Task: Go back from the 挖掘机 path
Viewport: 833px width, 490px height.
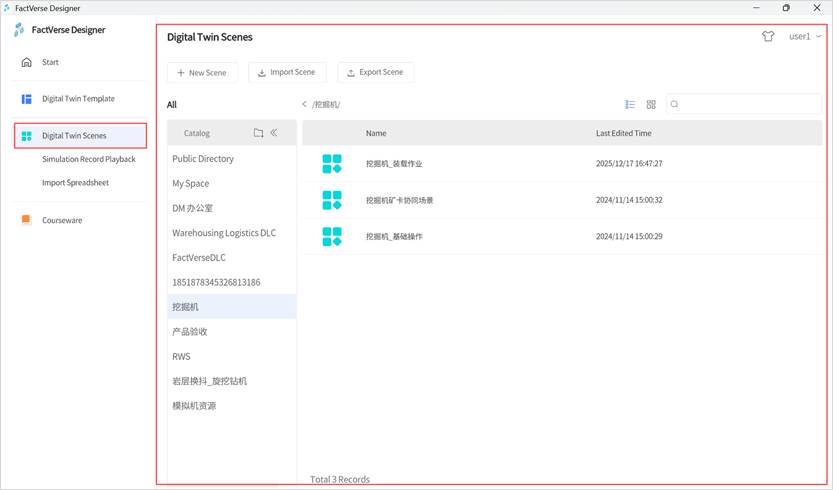Action: click(305, 104)
